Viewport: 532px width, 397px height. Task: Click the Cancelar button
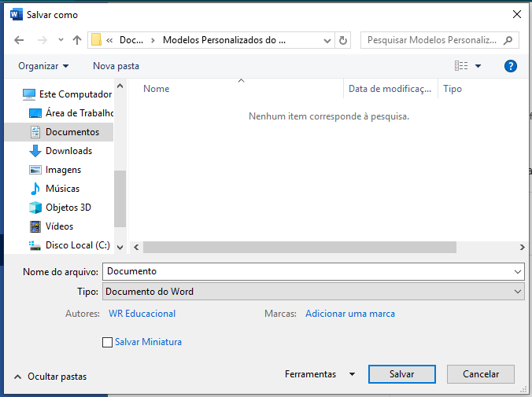tap(480, 374)
